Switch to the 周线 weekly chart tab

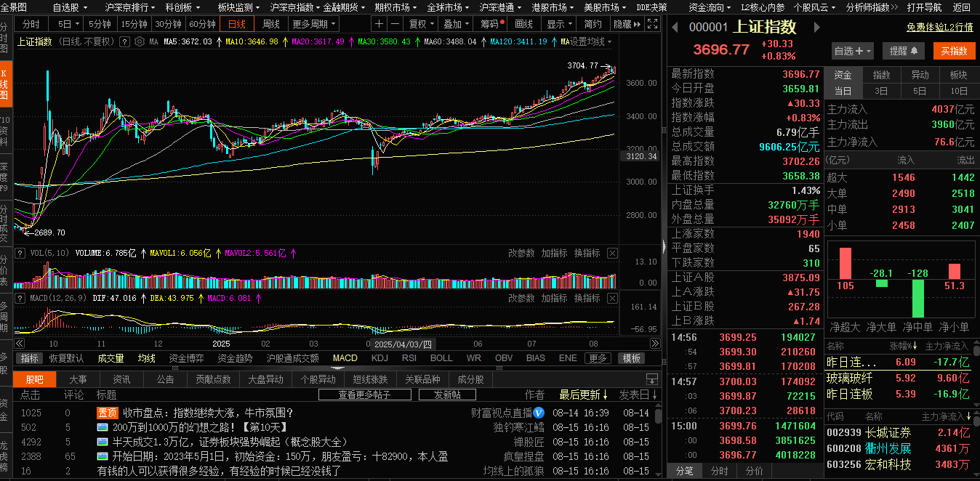coord(270,24)
